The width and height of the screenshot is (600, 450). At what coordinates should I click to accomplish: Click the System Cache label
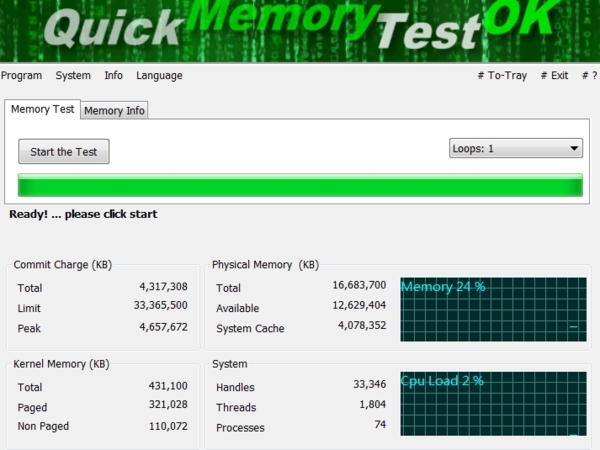250,329
